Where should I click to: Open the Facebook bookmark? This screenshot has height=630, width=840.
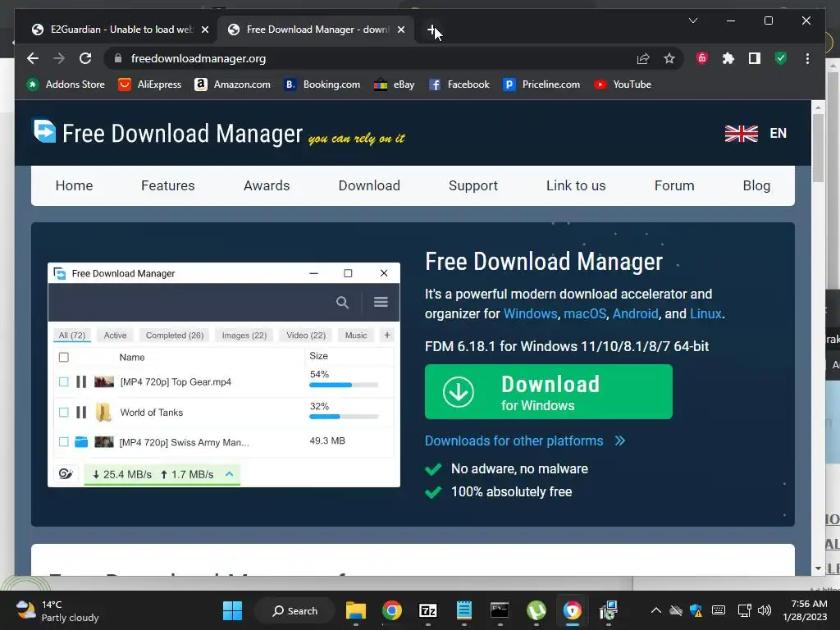pyautogui.click(x=459, y=84)
